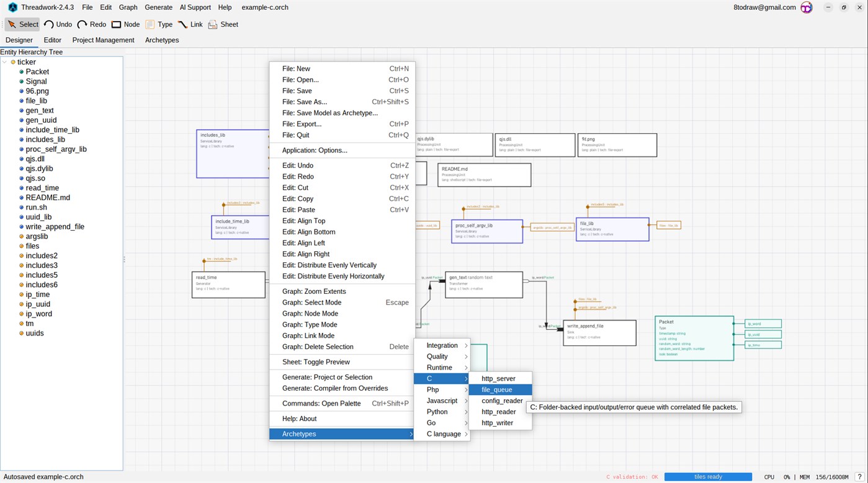Open the Generate menu in the menu bar
Viewport: 868px width, 483px height.
tap(158, 7)
